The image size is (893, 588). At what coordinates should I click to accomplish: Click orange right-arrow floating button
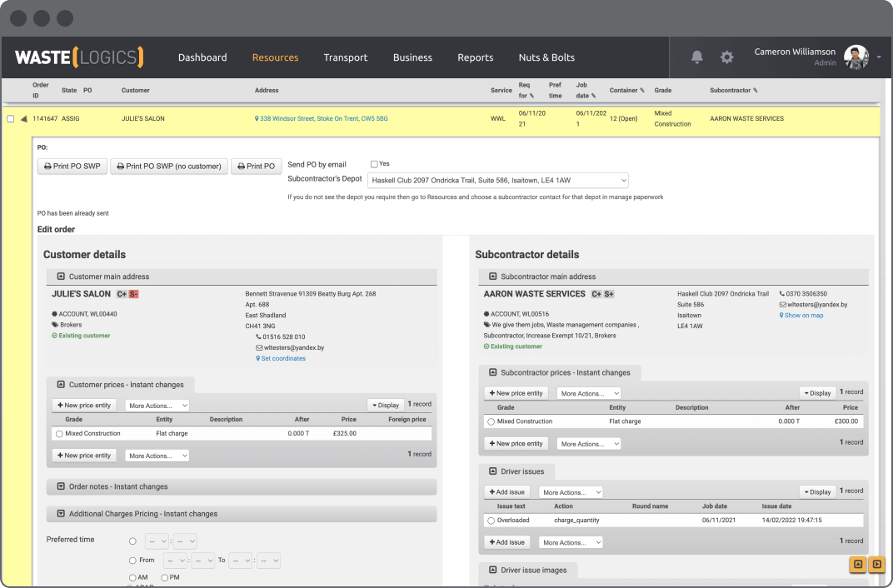tap(877, 564)
